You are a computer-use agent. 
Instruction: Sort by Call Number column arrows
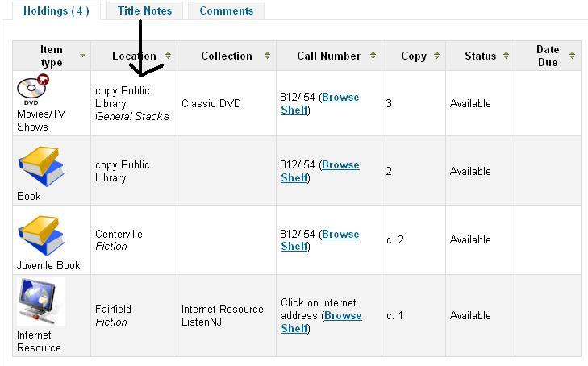373,56
